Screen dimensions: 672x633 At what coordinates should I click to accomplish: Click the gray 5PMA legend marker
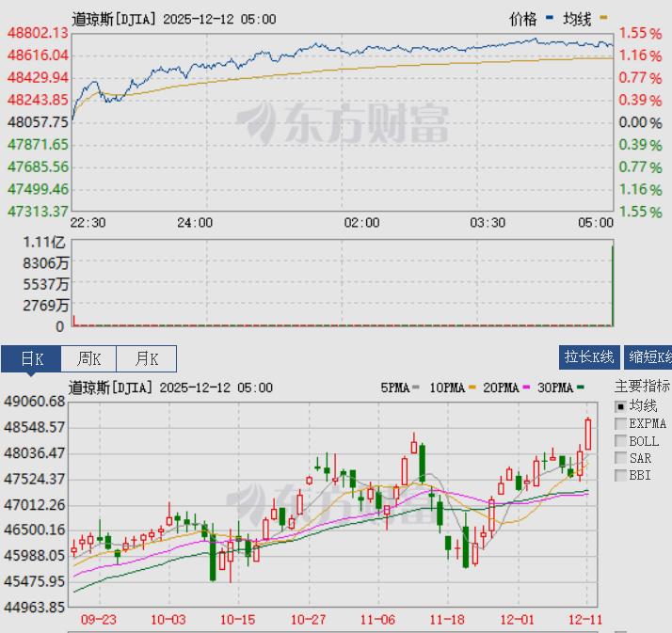pyautogui.click(x=415, y=388)
